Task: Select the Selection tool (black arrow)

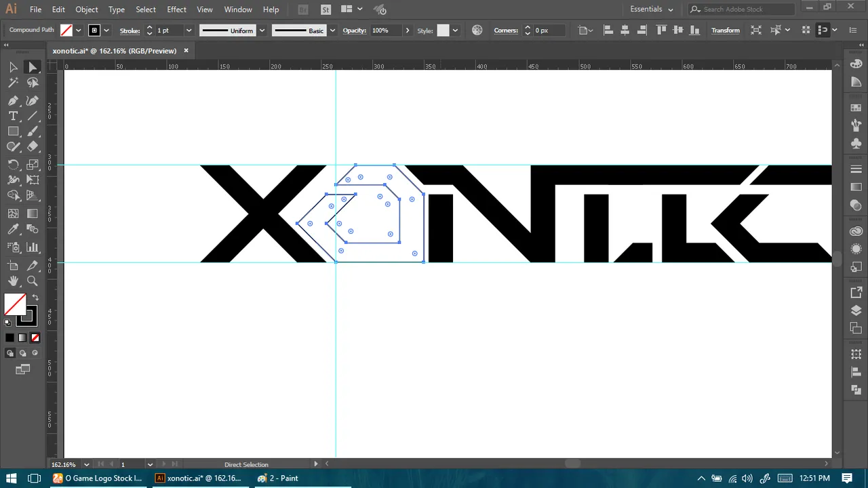Action: (13, 67)
